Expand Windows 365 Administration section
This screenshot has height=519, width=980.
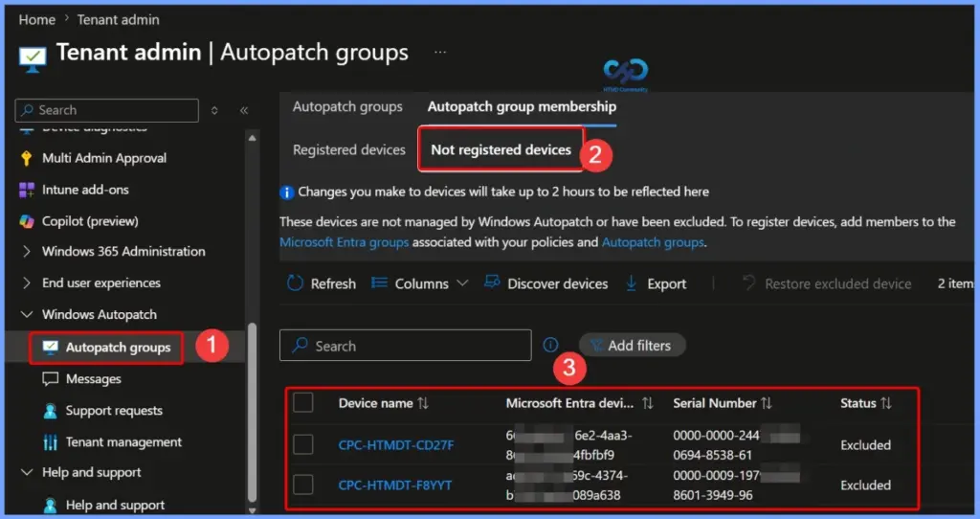[26, 252]
